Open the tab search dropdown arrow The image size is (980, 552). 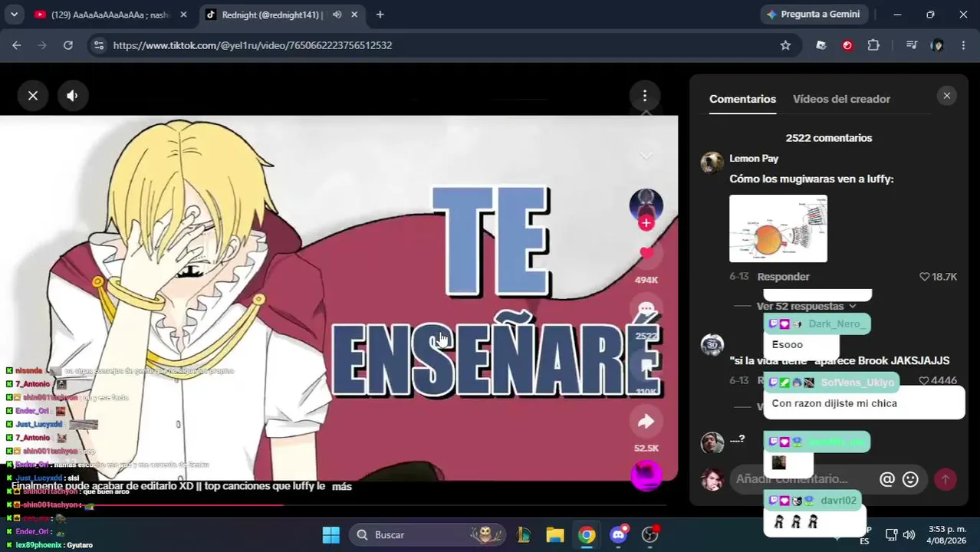13,15
